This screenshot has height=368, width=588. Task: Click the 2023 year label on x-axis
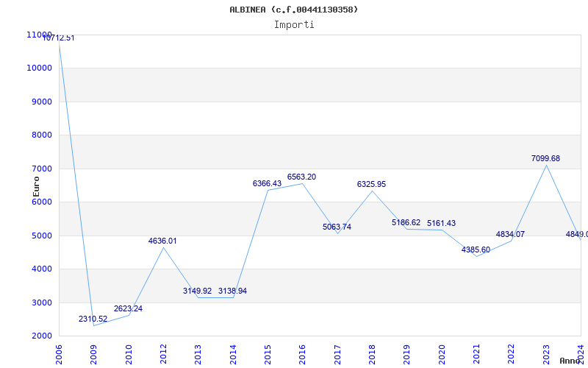tap(546, 355)
